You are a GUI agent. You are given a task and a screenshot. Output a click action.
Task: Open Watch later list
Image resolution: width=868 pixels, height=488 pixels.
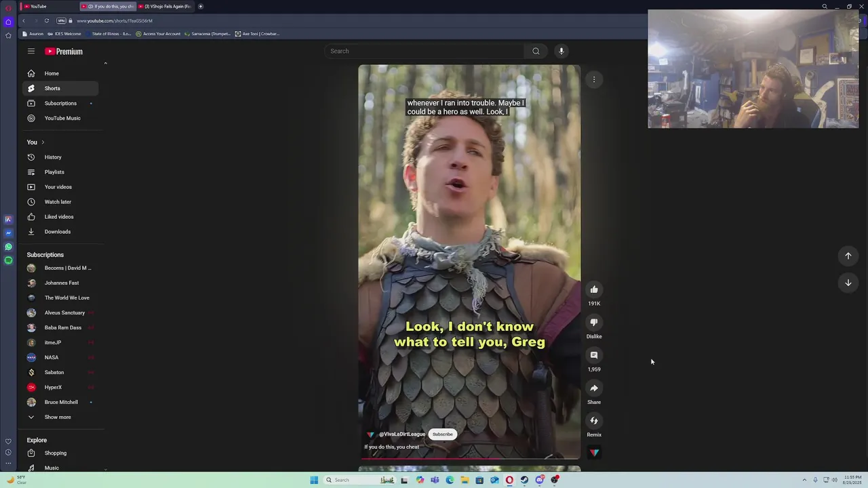tap(60, 202)
